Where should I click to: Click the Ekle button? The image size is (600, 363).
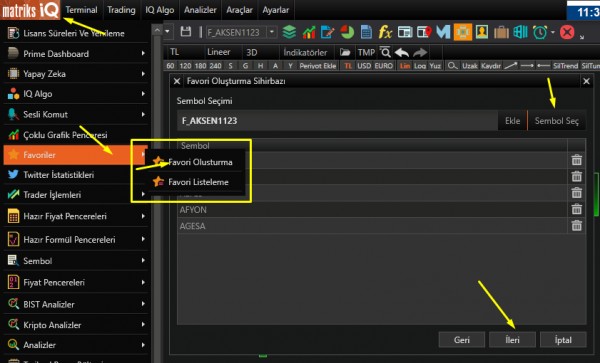pos(512,121)
